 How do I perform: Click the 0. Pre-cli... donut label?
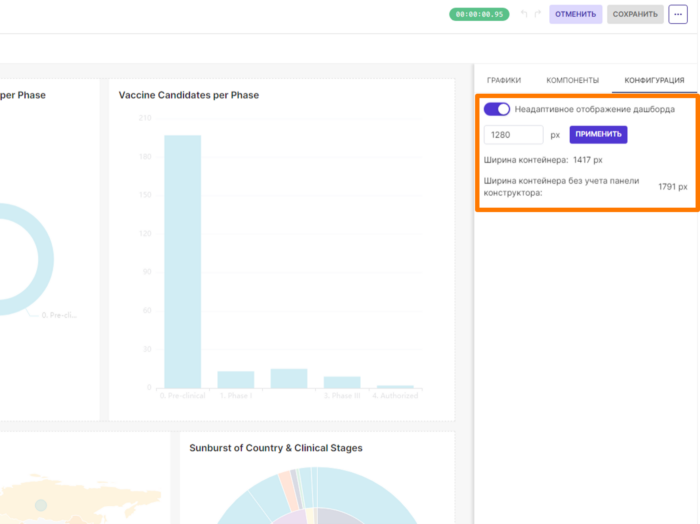click(x=59, y=315)
